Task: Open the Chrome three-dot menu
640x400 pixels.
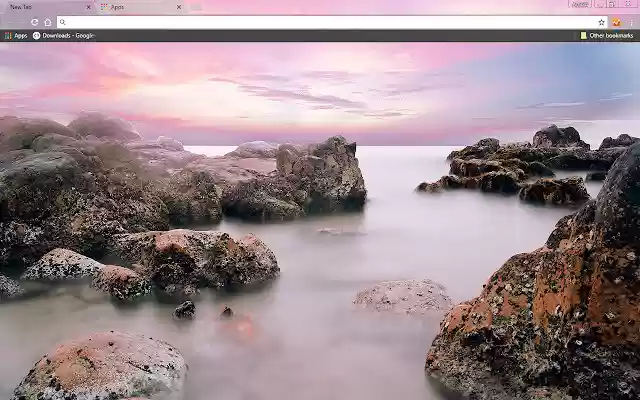Action: pyautogui.click(x=631, y=22)
